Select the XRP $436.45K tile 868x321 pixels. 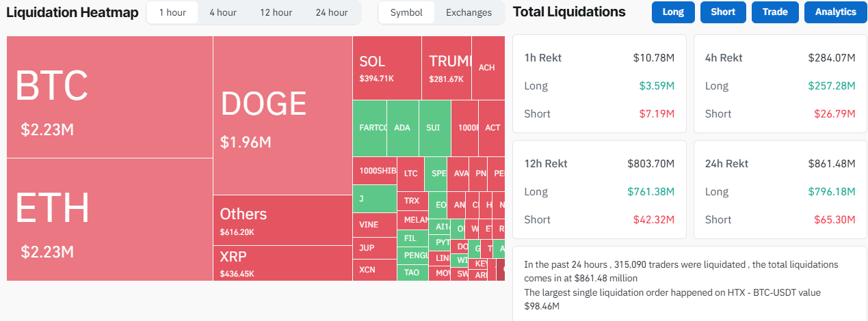(282, 263)
